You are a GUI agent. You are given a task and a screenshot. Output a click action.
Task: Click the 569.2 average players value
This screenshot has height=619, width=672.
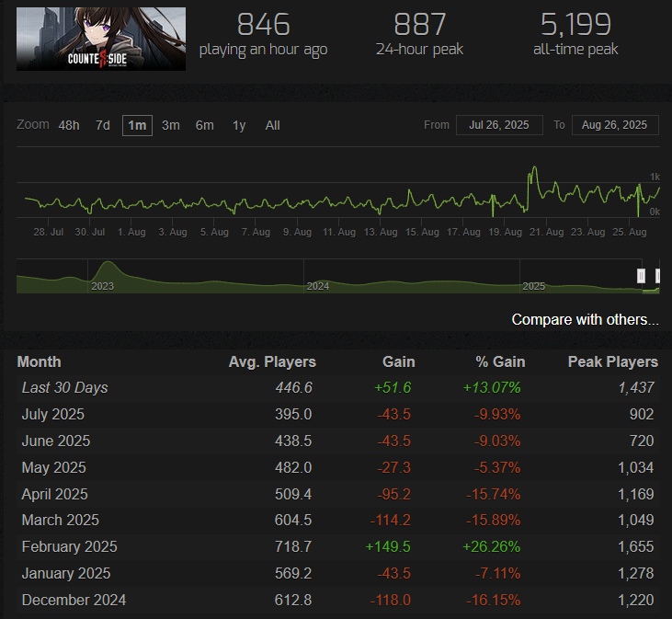coord(293,573)
